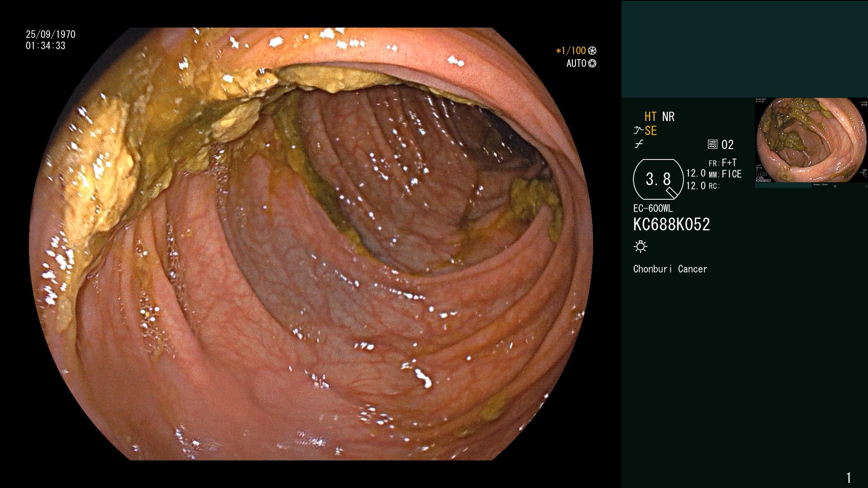The image size is (868, 488).
Task: Click the scope model EC-600WL
Action: tap(653, 208)
